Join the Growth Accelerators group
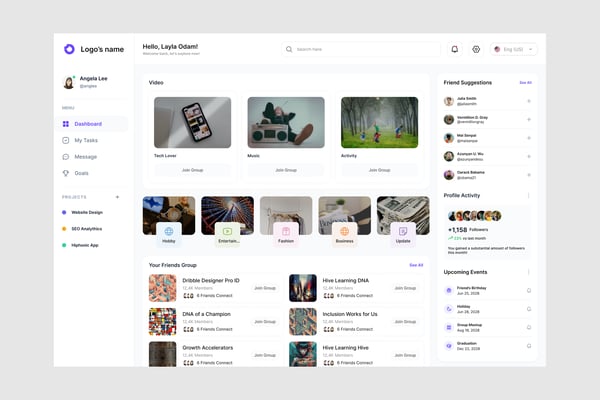 tap(265, 356)
